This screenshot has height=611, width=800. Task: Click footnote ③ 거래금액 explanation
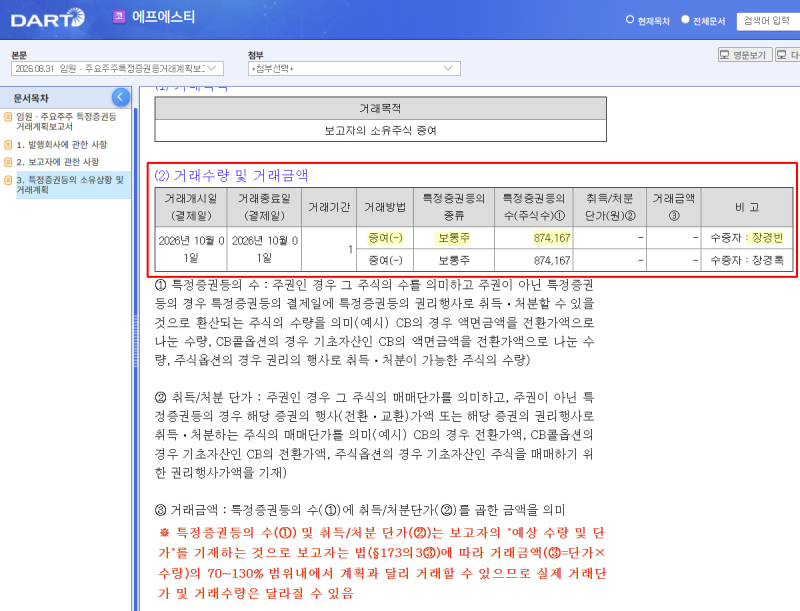pyautogui.click(x=360, y=510)
